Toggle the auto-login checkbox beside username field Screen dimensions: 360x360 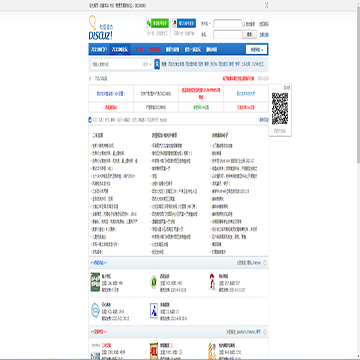coord(244,24)
